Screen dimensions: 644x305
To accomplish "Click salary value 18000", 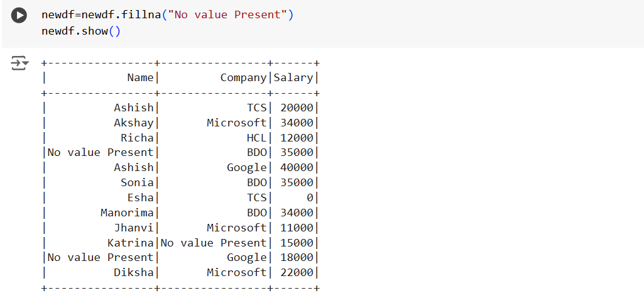I will point(297,257).
